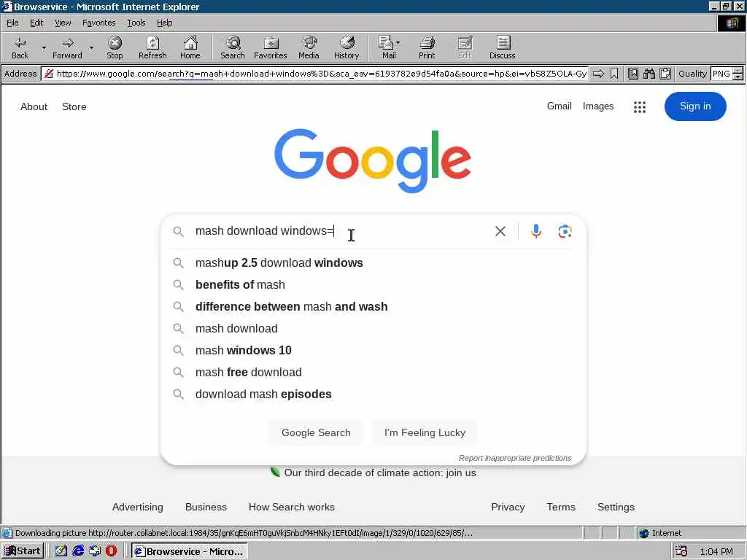Select suggestion 'mash free download'
747x560 pixels.
click(373, 373)
